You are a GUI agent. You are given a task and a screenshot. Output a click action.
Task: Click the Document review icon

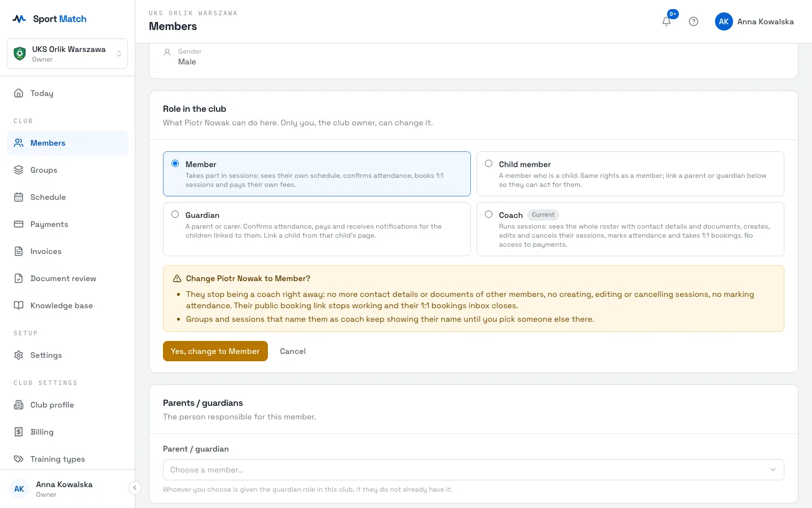(19, 278)
